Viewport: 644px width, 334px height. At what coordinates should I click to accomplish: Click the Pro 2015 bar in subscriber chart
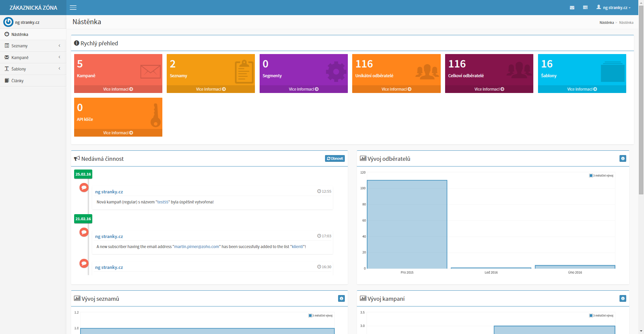407,224
